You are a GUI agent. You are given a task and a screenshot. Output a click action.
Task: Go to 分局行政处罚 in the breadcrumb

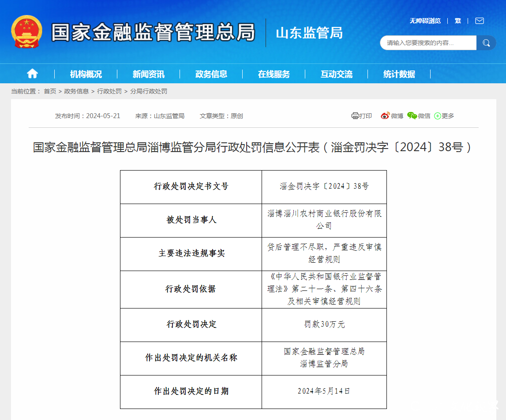148,91
